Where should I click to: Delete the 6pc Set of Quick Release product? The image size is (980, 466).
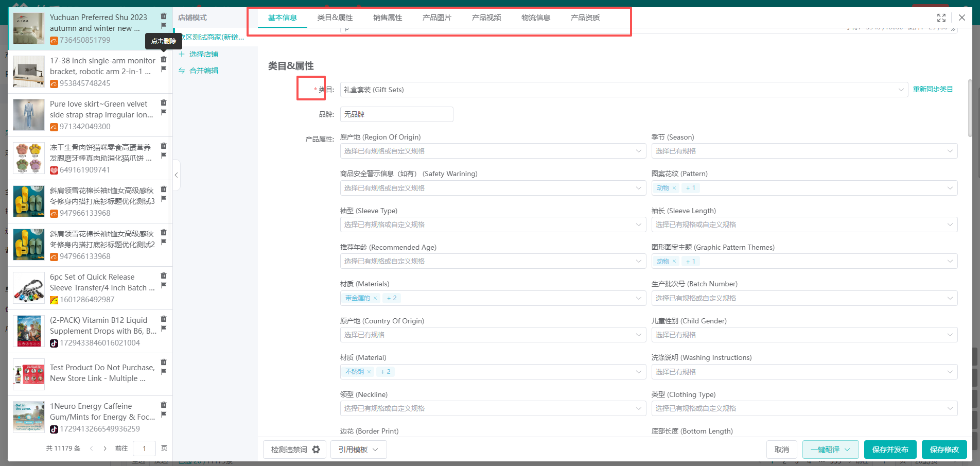tap(164, 275)
